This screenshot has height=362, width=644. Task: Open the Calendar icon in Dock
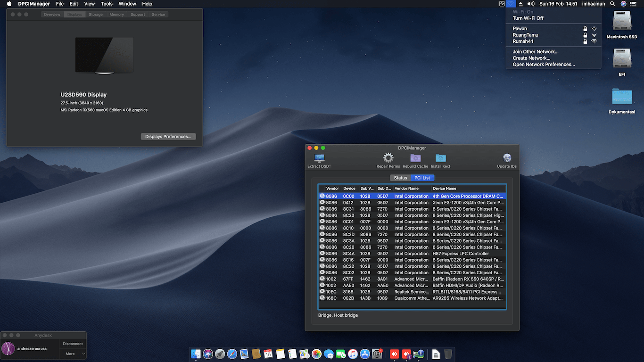[x=268, y=354]
